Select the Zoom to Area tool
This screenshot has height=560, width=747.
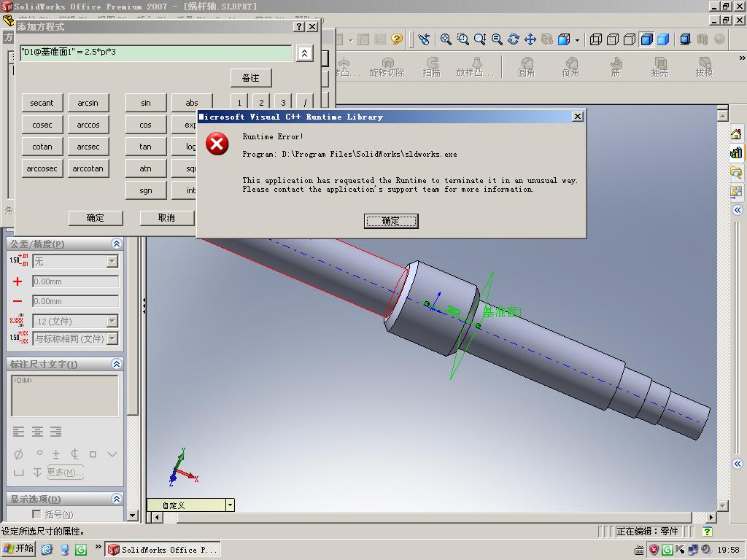[462, 39]
